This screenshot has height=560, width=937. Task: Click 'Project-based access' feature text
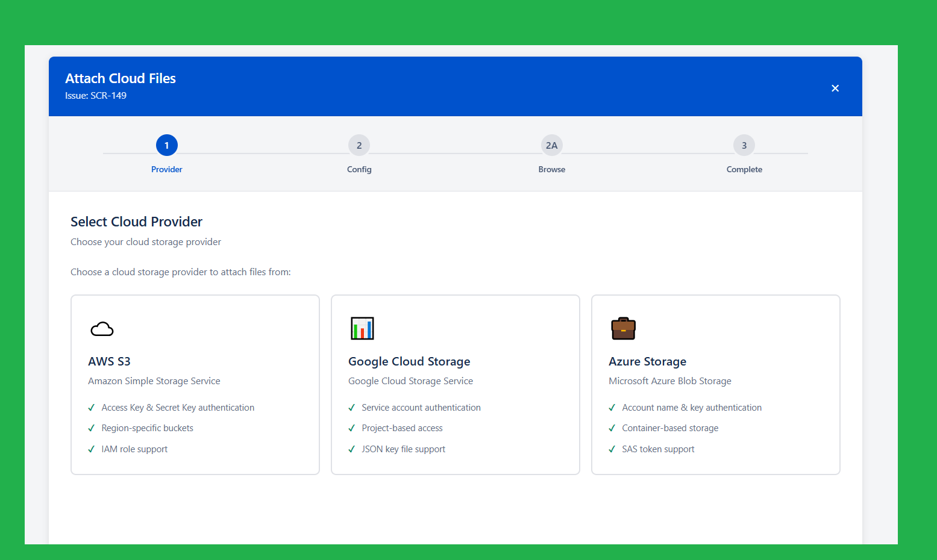(x=402, y=428)
